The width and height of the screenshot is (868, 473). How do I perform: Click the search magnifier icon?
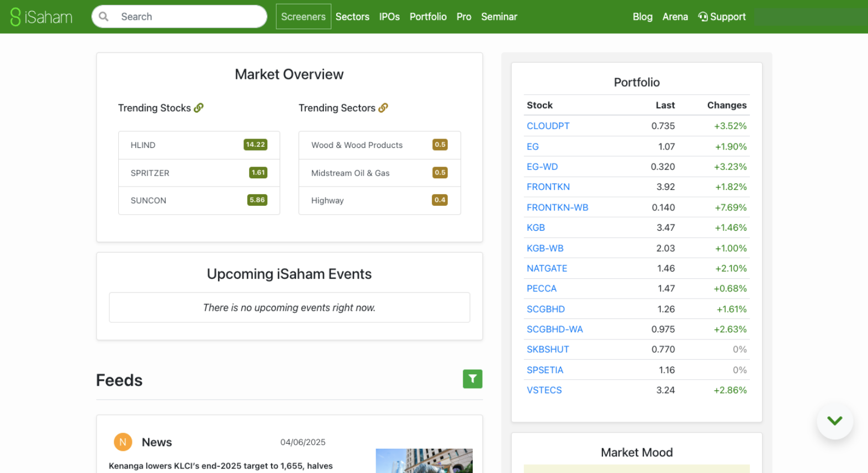(x=103, y=17)
